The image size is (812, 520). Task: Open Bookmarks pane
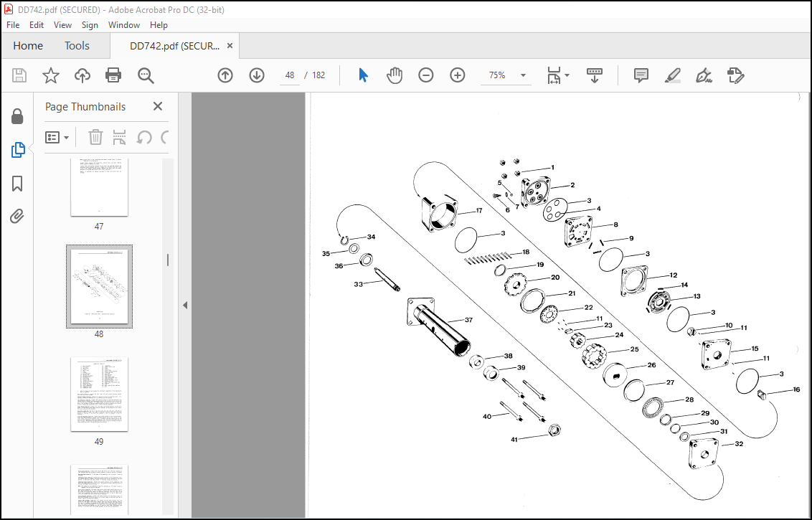pos(17,184)
